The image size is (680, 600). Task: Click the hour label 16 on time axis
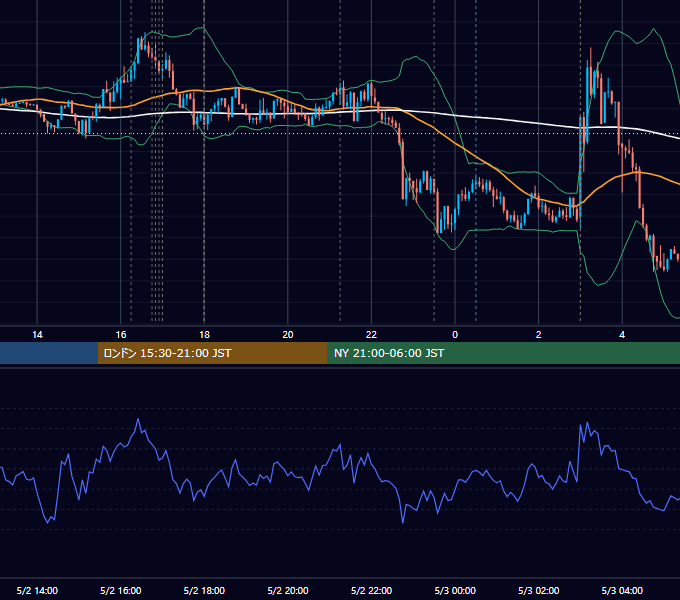click(121, 335)
